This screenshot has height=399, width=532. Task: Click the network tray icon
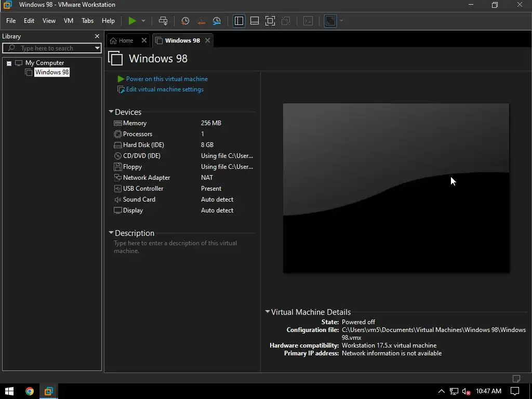454,391
